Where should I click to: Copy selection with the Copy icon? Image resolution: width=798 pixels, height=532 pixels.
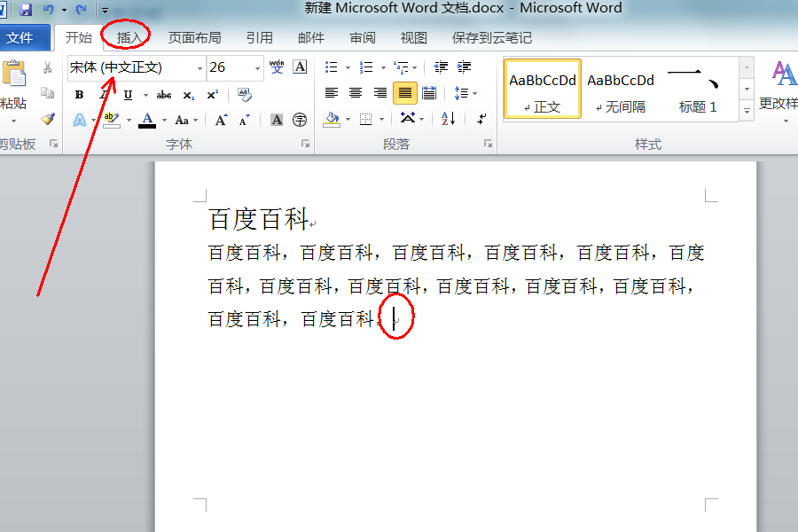(x=47, y=92)
